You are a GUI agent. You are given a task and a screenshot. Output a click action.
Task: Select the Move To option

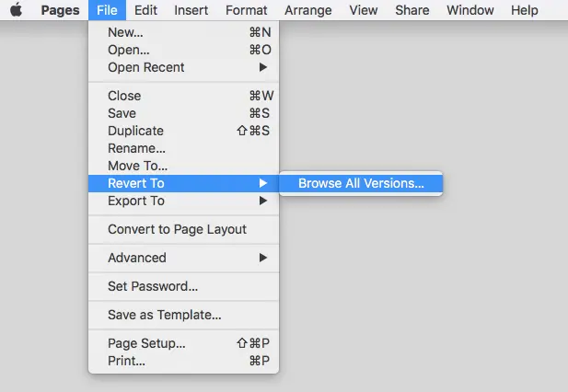[x=137, y=166]
